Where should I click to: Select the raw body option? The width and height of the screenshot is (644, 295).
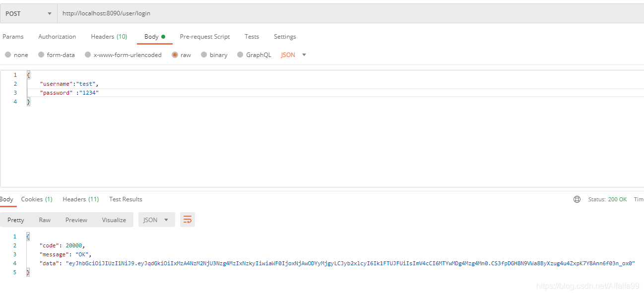pyautogui.click(x=181, y=55)
